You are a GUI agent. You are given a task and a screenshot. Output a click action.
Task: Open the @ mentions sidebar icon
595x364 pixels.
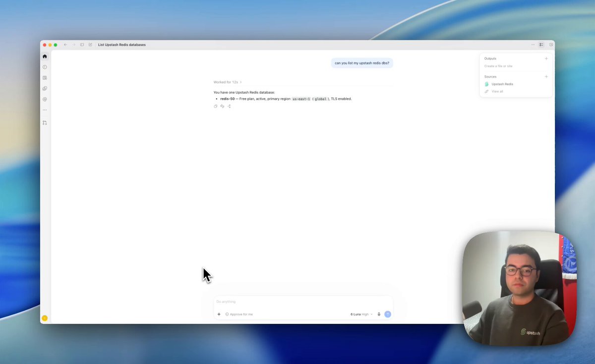tap(45, 99)
